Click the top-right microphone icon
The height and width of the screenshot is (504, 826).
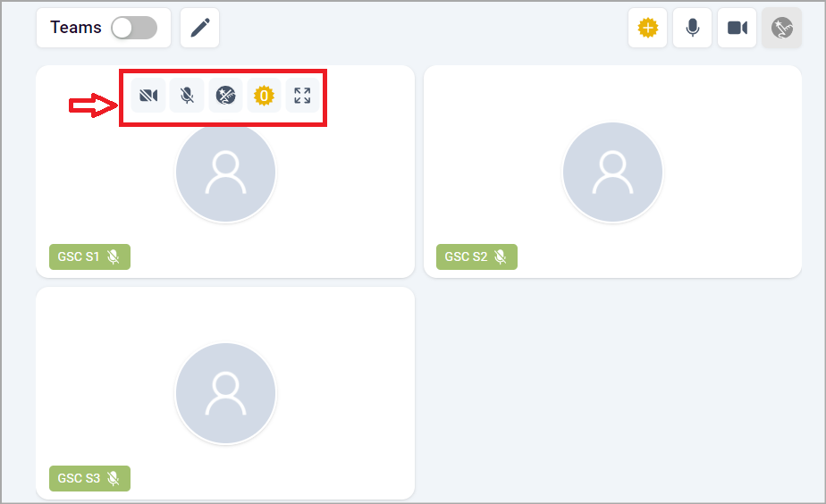tap(692, 28)
